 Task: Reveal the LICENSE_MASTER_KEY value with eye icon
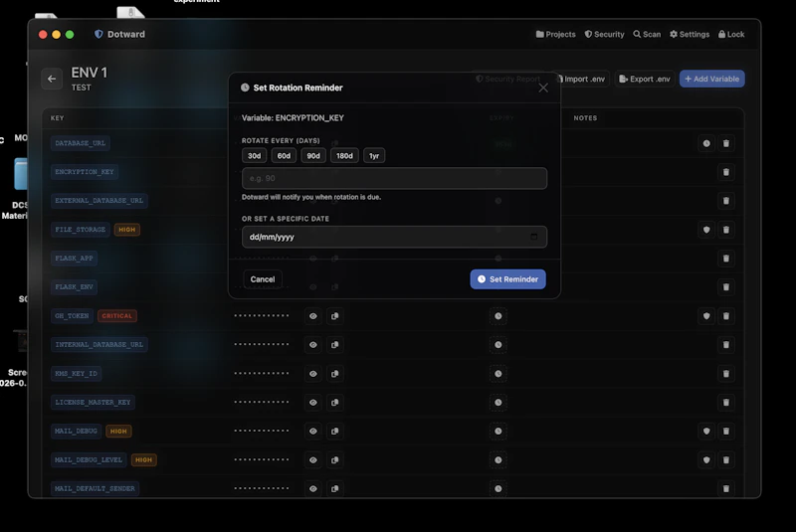tap(313, 402)
